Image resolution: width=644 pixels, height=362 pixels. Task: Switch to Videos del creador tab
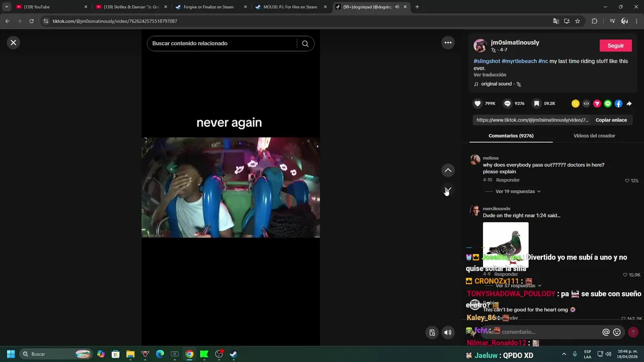pyautogui.click(x=594, y=136)
